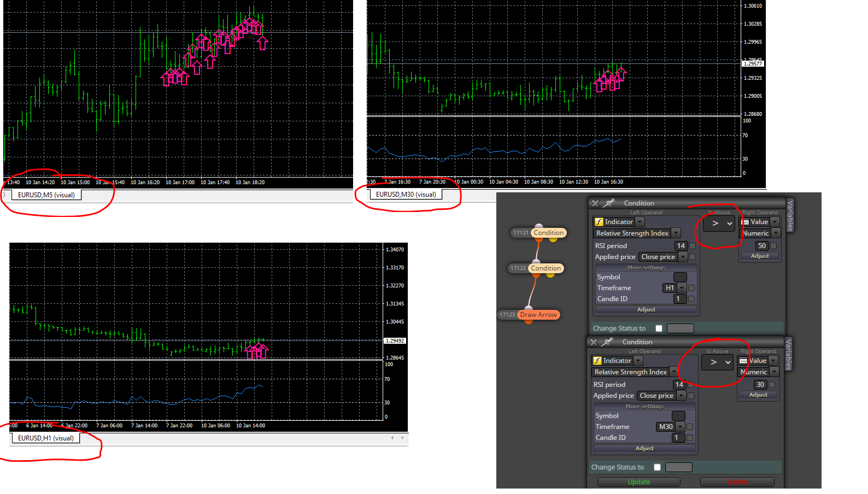Select the Draw Arrow node 17123
The height and width of the screenshot is (494, 868).
click(538, 315)
